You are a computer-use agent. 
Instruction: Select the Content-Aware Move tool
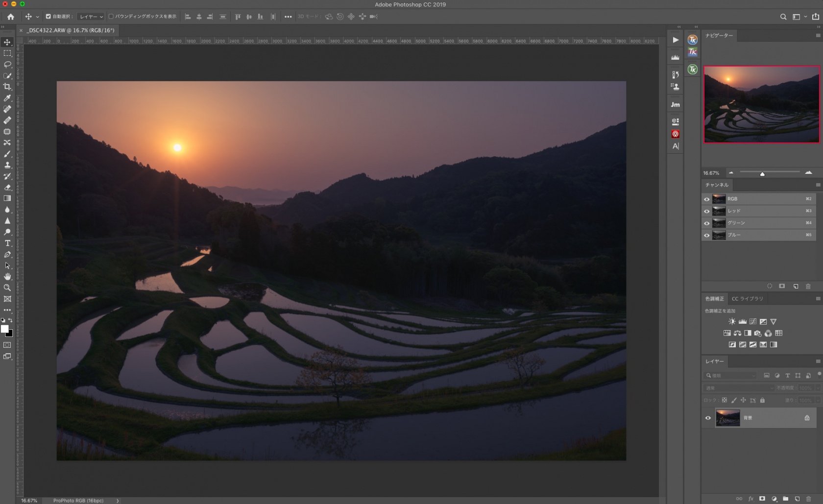click(x=7, y=143)
